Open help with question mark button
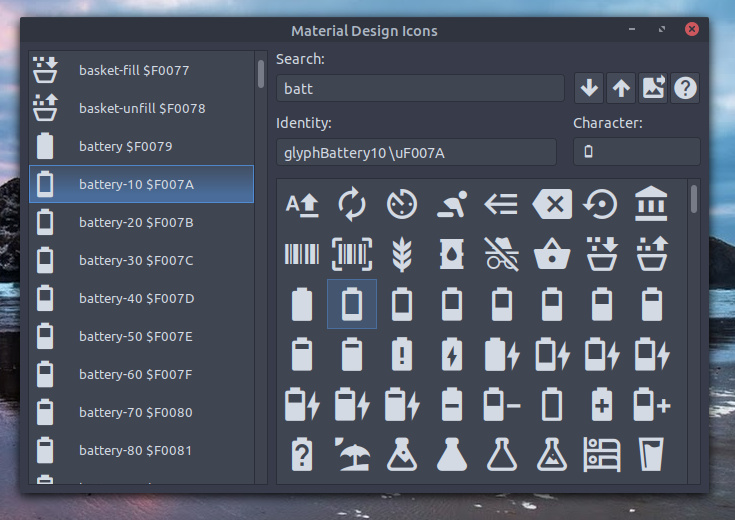The height and width of the screenshot is (520, 735). point(685,88)
